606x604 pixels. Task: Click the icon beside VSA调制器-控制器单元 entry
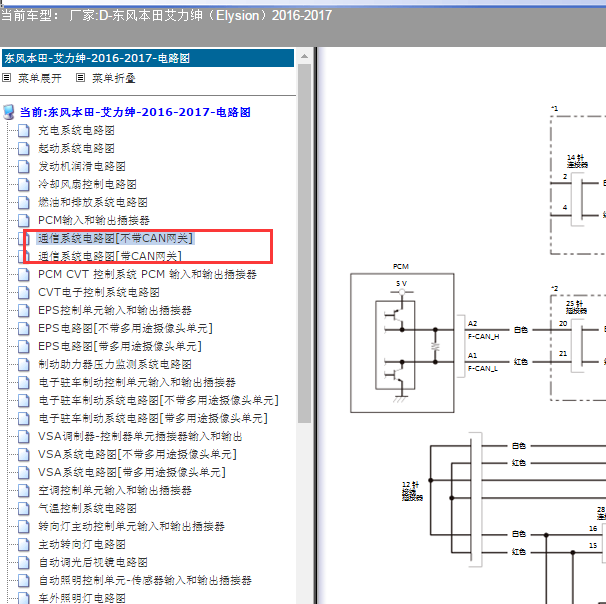[24, 436]
